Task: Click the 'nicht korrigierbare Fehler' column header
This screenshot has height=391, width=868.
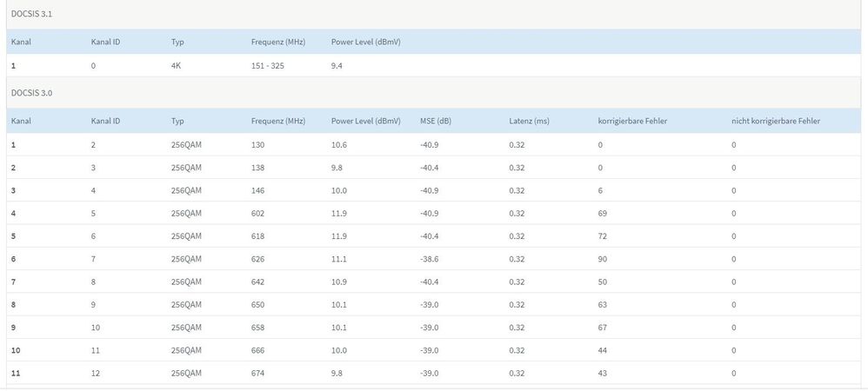Action: tap(776, 121)
